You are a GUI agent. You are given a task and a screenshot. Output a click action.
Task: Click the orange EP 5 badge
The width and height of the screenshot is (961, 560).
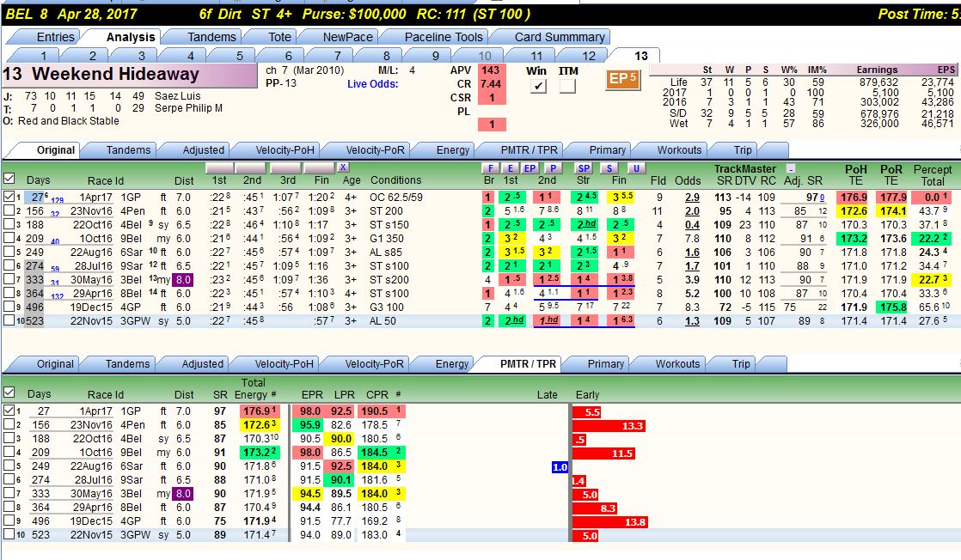click(622, 79)
